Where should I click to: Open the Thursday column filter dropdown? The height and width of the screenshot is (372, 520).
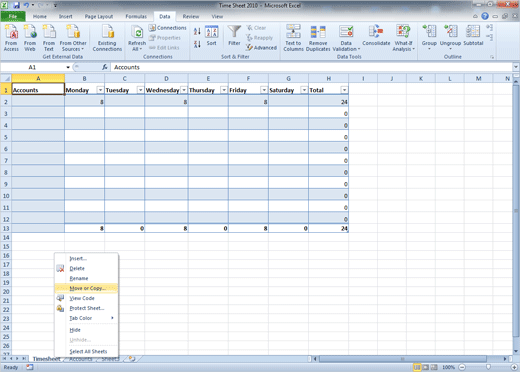pyautogui.click(x=224, y=90)
